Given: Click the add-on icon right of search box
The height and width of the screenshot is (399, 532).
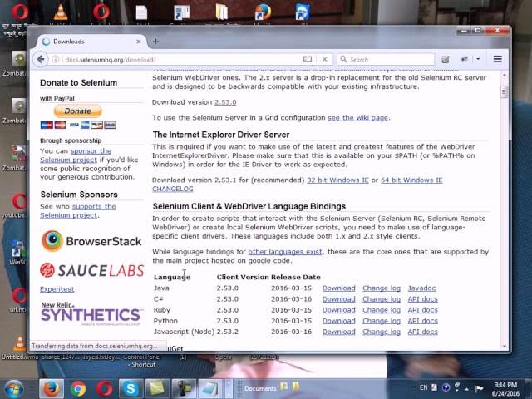Looking at the screenshot, I should (446, 59).
